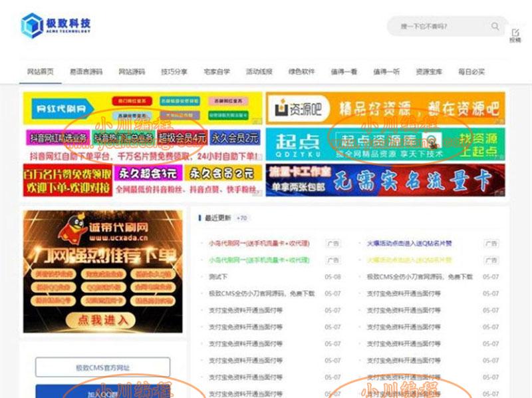Open the red 小岛代刷网 ad link
Viewport: 532px width, 398px height.
click(259, 244)
